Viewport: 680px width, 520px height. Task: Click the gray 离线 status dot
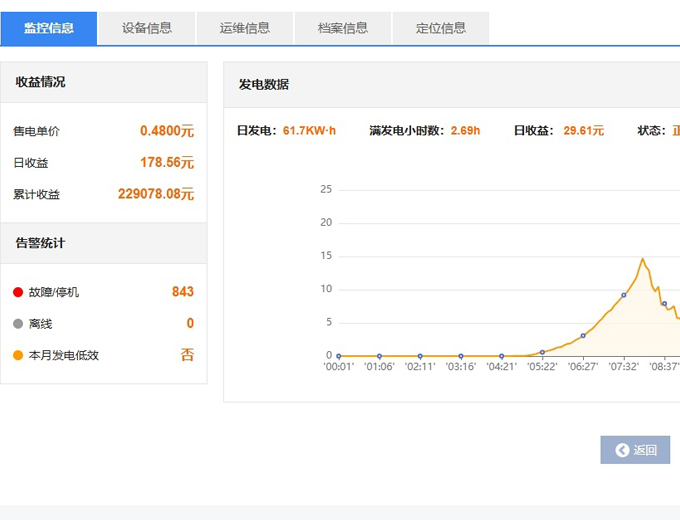tap(18, 324)
